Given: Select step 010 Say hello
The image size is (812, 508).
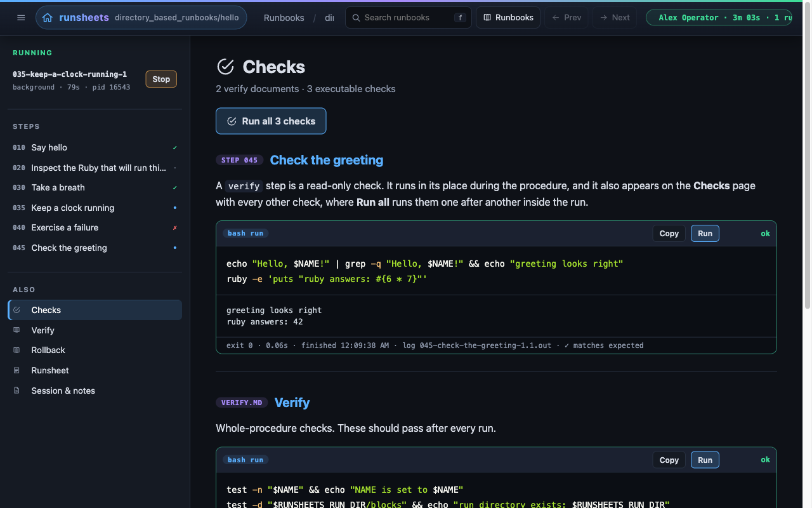Looking at the screenshot, I should click(x=95, y=147).
